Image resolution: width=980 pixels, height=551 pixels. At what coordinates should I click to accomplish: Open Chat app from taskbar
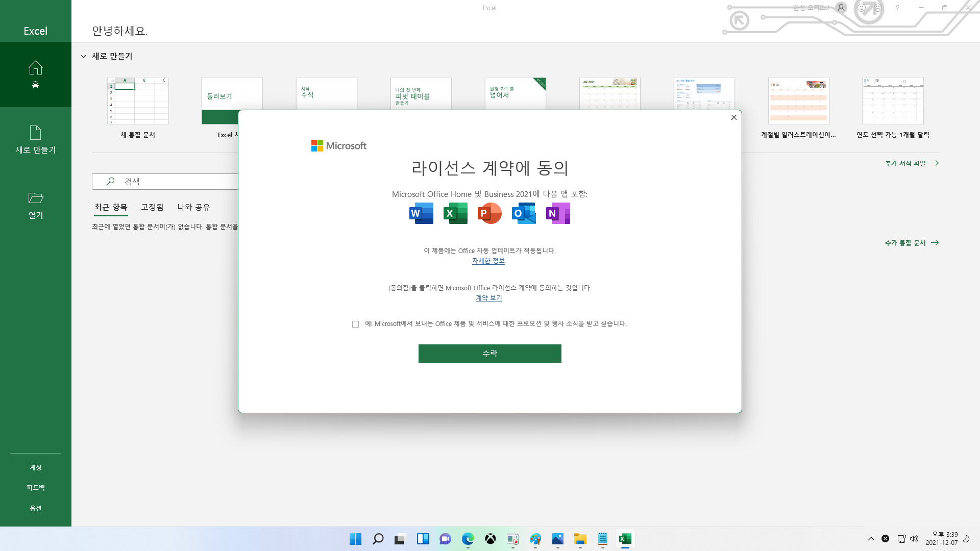tap(445, 539)
